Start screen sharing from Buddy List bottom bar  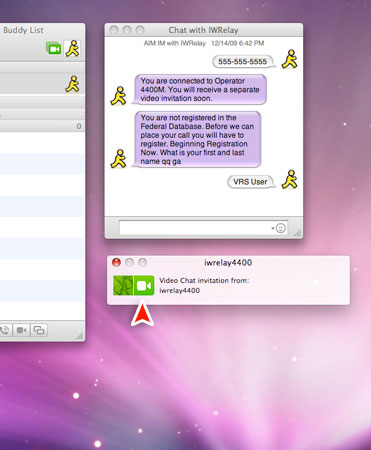[39, 330]
